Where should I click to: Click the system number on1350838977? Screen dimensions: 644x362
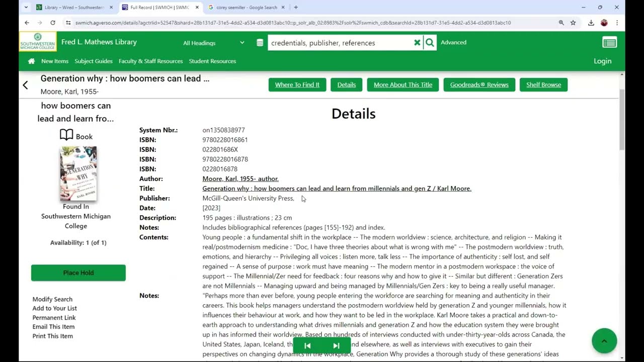point(223,130)
